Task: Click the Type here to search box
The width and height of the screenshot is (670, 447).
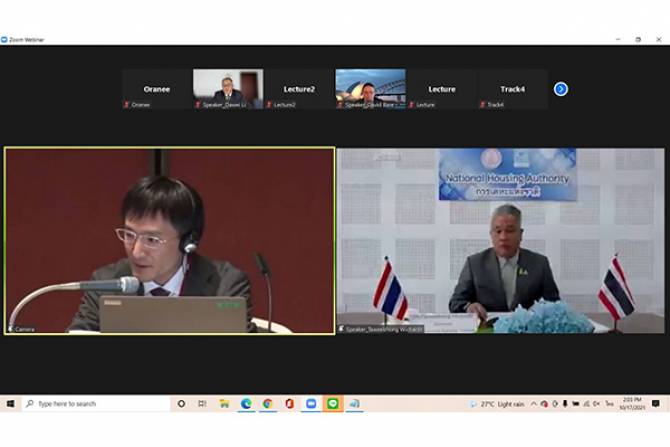Action: click(95, 404)
